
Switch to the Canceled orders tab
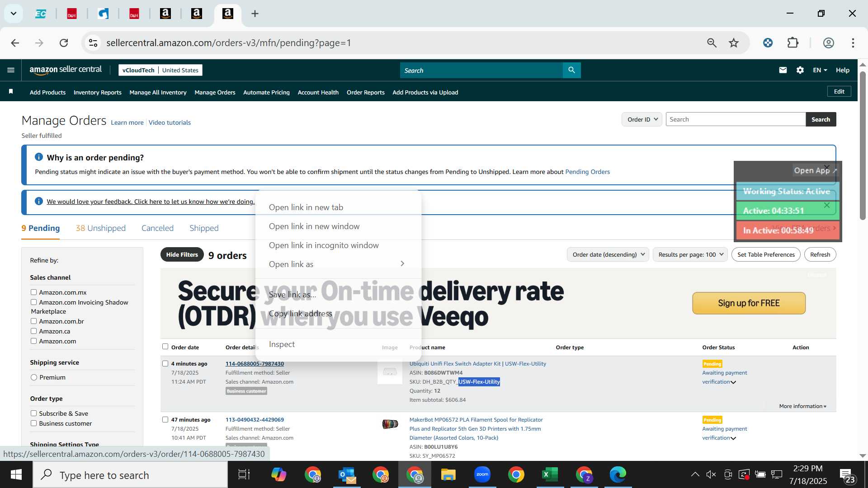coord(157,228)
